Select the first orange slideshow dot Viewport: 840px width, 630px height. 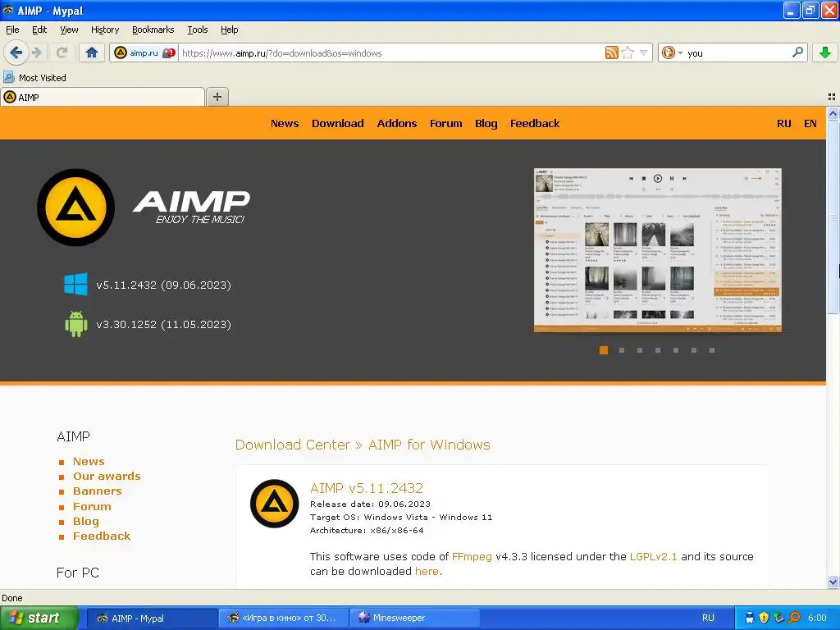point(604,349)
